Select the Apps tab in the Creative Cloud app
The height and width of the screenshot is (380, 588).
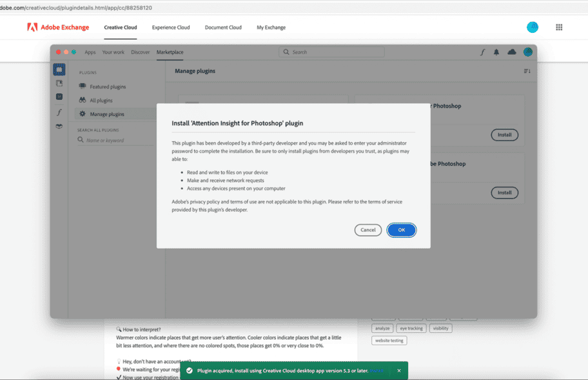tap(90, 52)
